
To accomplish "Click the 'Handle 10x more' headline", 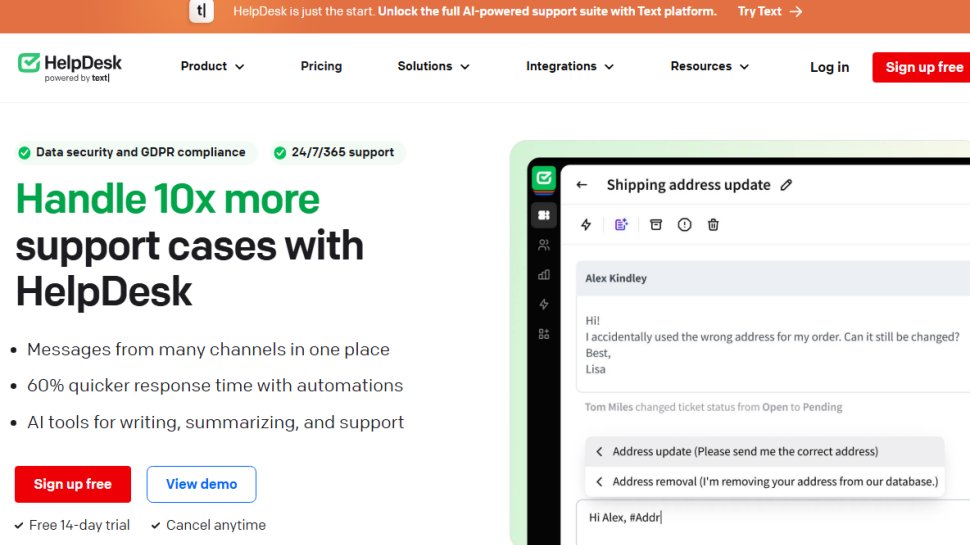I will coord(168,199).
